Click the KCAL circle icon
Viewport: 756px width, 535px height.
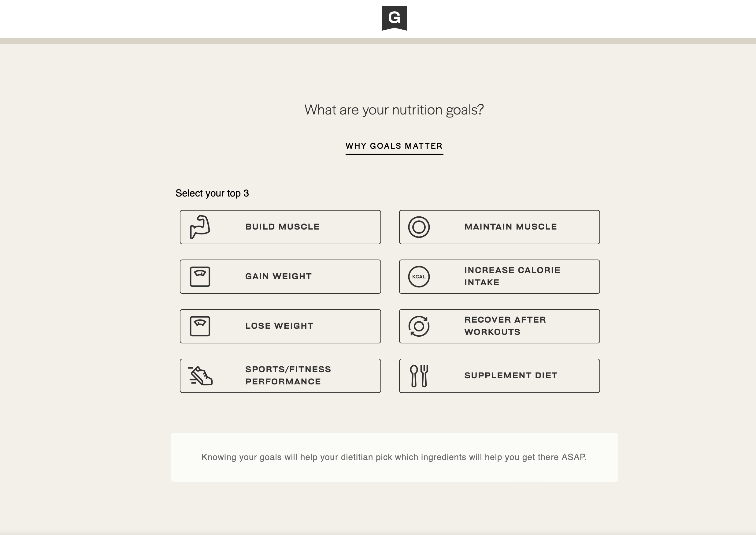click(419, 276)
